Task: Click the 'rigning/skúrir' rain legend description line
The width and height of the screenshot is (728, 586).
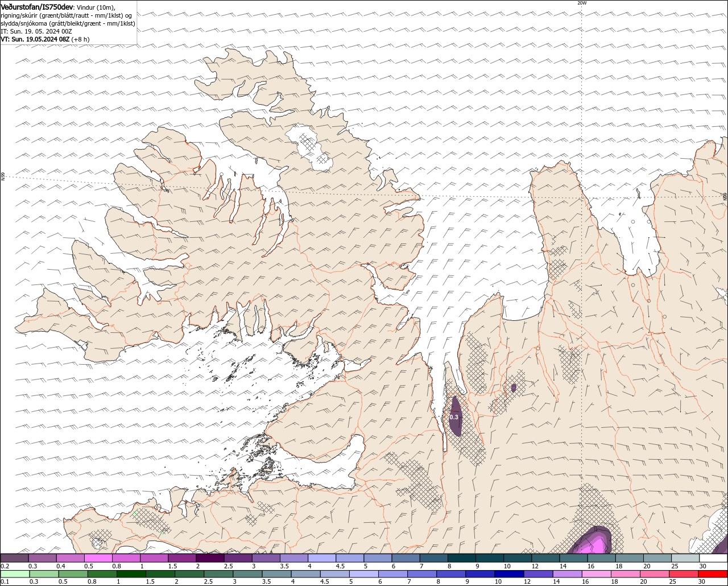Action: pyautogui.click(x=67, y=15)
